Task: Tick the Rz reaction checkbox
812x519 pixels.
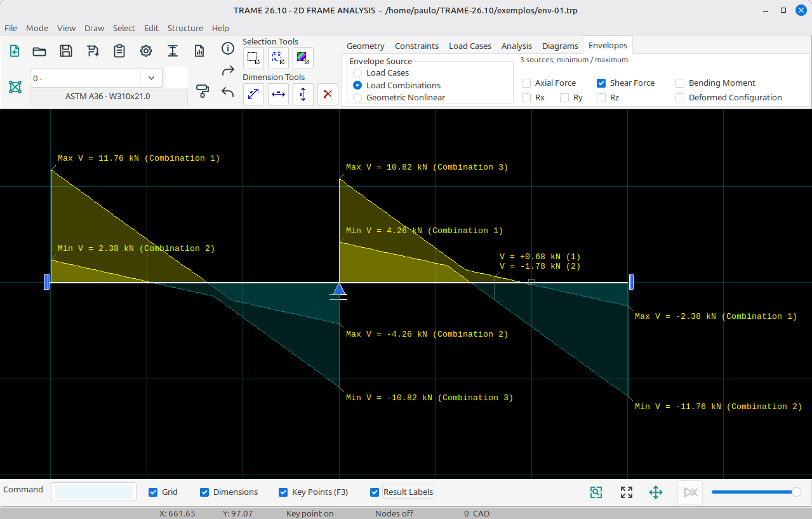Action: 601,98
